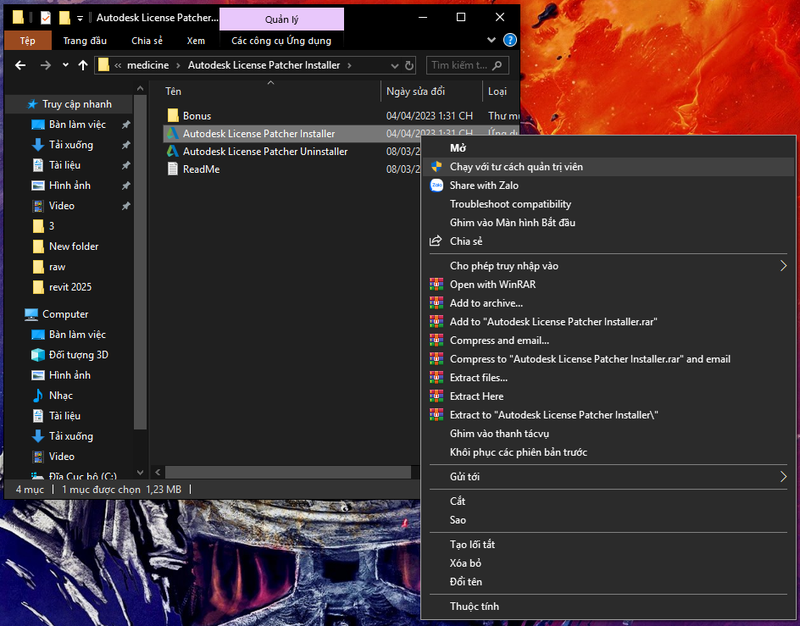Screen dimensions: 800x626
Task: Open pinned Tài liệu quick access
Action: (x=64, y=165)
